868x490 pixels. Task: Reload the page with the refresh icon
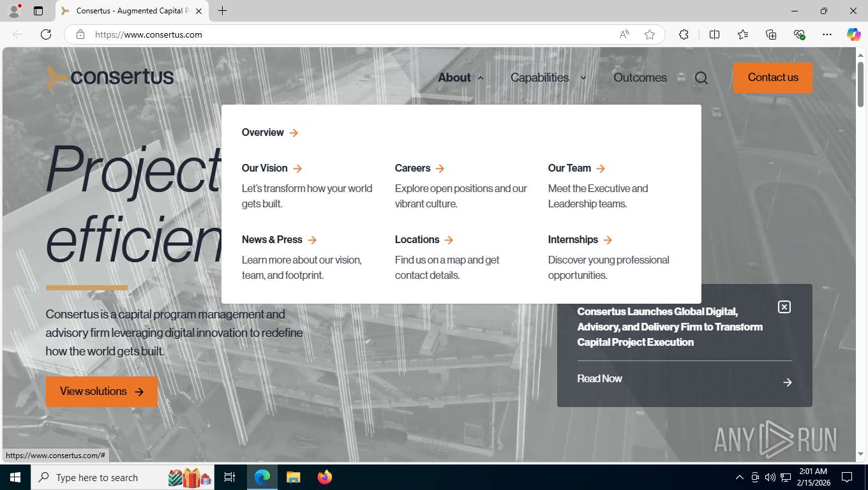click(46, 34)
